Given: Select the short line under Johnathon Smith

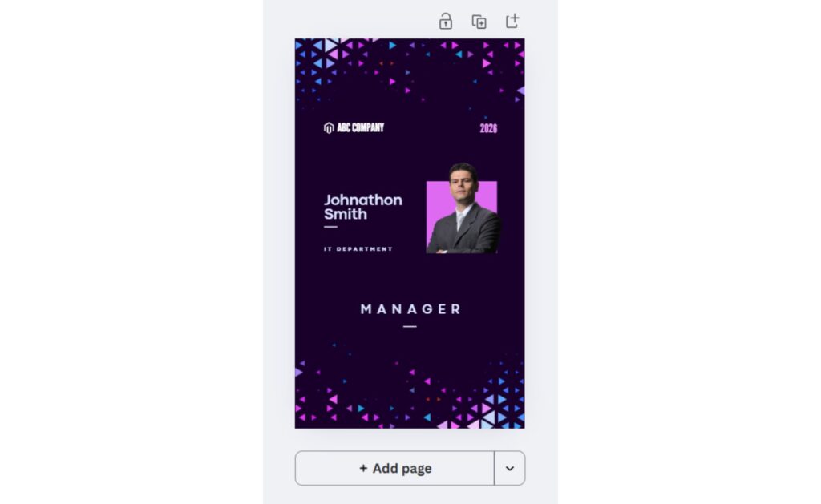Looking at the screenshot, I should tap(330, 227).
